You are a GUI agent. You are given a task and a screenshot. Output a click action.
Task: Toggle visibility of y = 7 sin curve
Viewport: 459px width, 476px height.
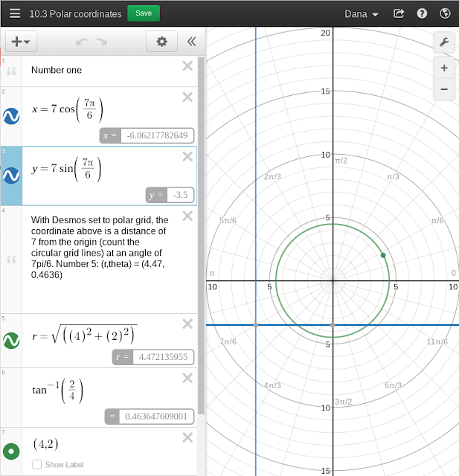[11, 176]
